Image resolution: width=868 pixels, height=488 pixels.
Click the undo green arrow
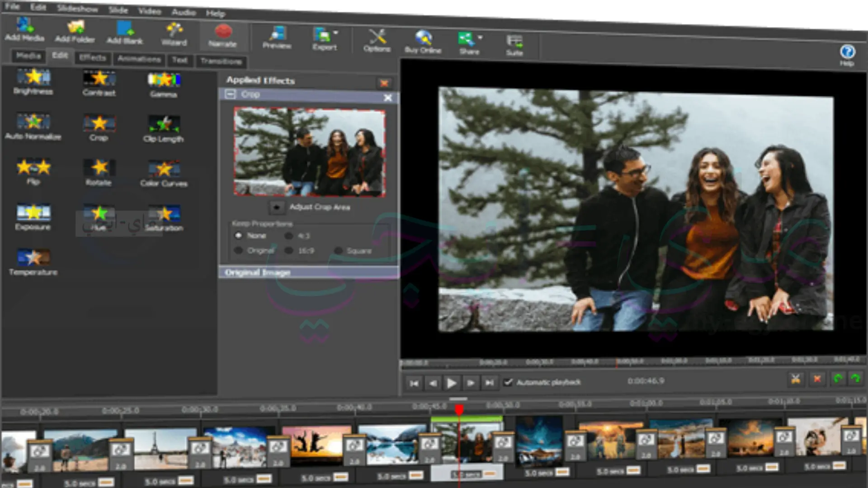(x=838, y=379)
